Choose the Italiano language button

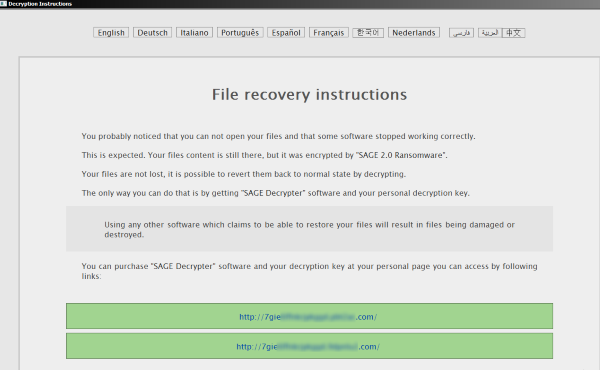(x=194, y=33)
